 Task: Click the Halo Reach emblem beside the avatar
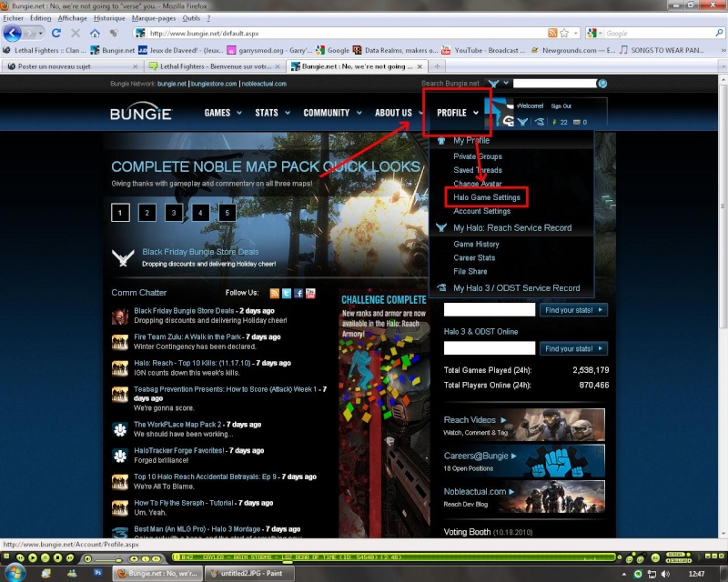tap(522, 122)
